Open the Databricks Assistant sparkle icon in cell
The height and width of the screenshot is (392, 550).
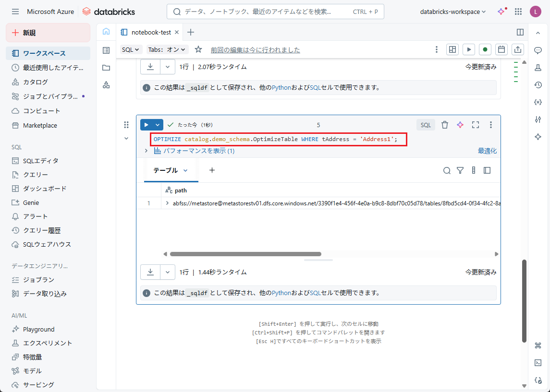click(x=460, y=125)
